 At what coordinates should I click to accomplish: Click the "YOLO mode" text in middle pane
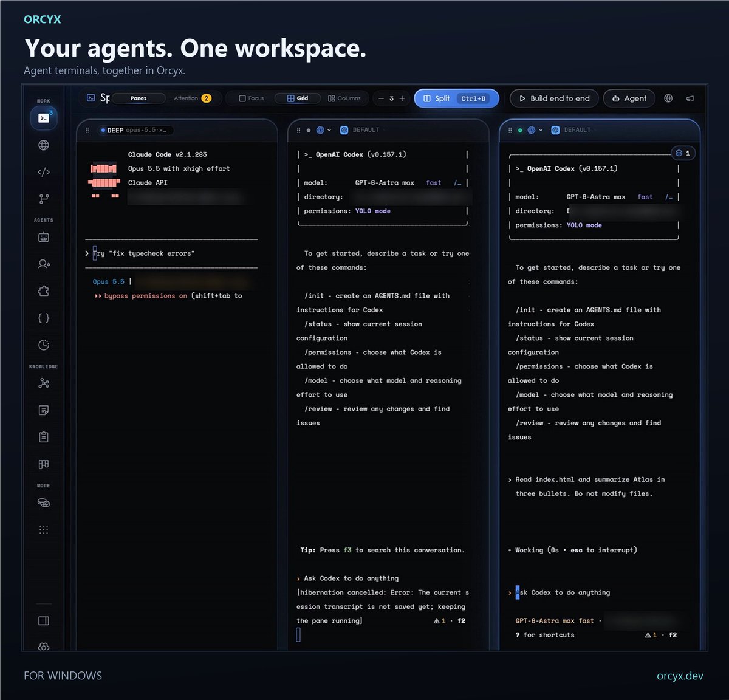pos(372,211)
